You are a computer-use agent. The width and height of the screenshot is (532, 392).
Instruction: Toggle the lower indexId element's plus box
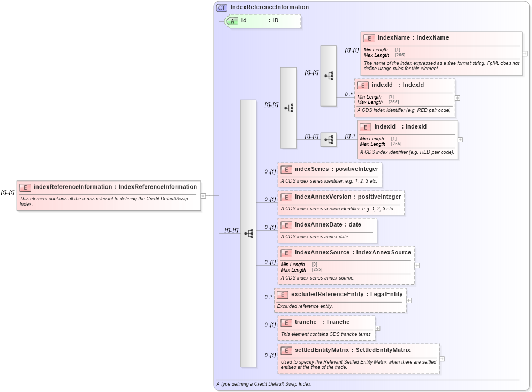(459, 140)
